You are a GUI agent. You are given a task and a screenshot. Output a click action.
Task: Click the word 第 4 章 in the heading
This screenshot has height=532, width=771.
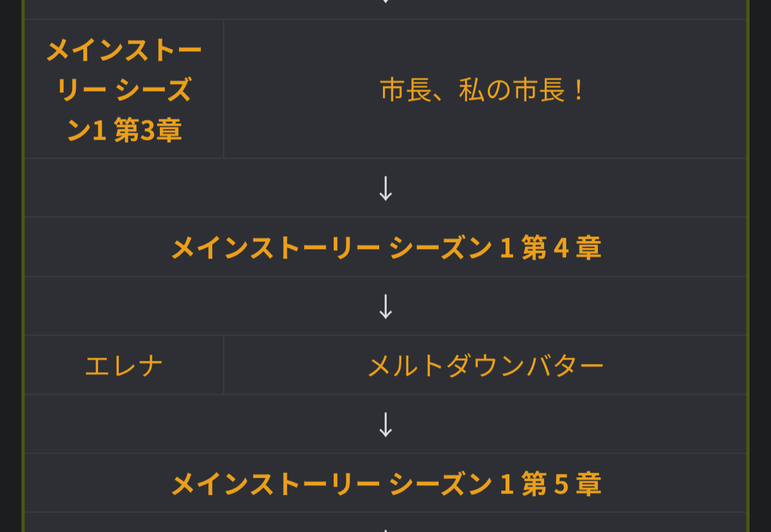click(x=561, y=248)
